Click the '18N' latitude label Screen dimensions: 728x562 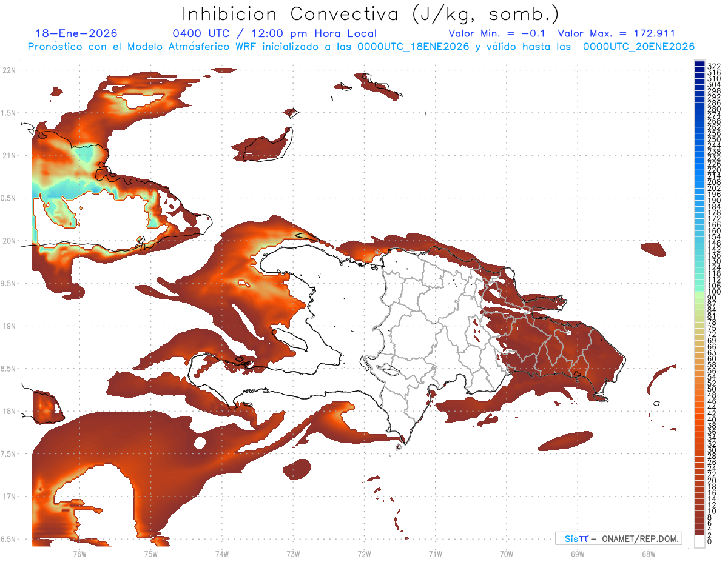(x=9, y=411)
